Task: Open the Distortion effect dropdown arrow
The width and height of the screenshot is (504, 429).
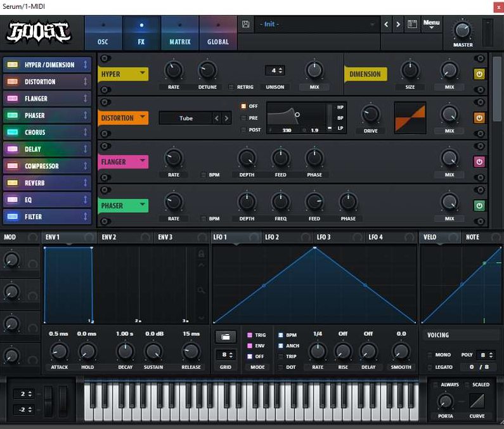Action: (x=143, y=117)
